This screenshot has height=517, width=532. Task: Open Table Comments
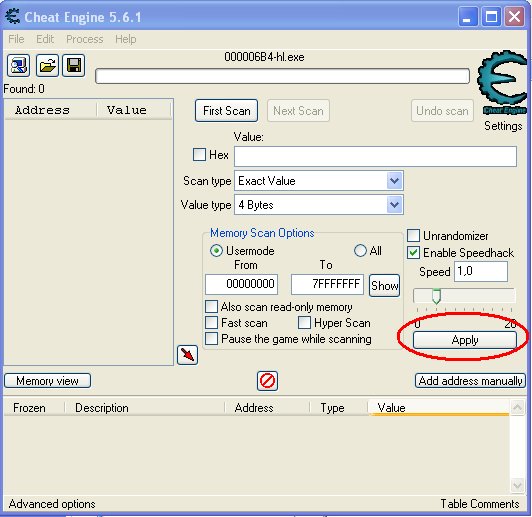(x=480, y=504)
